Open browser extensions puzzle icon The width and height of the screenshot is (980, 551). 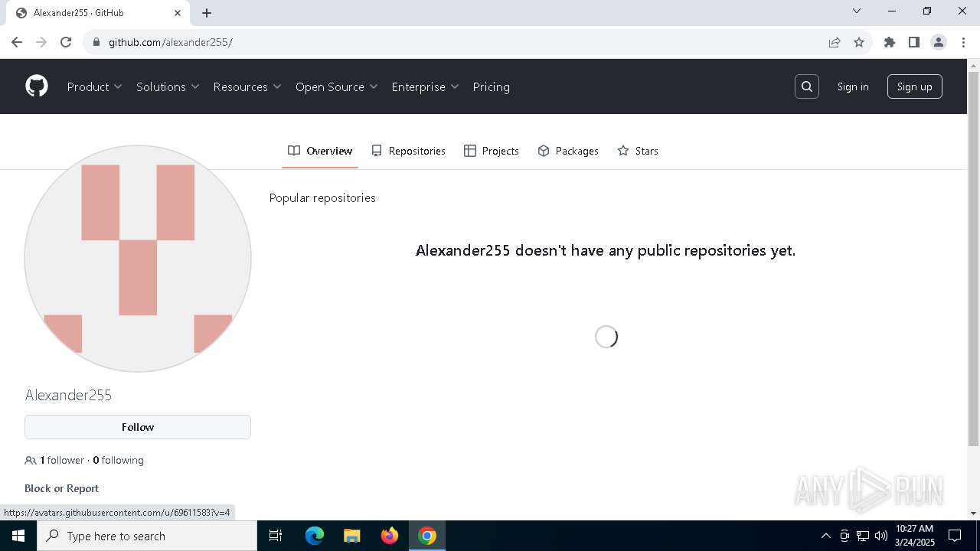pyautogui.click(x=890, y=42)
